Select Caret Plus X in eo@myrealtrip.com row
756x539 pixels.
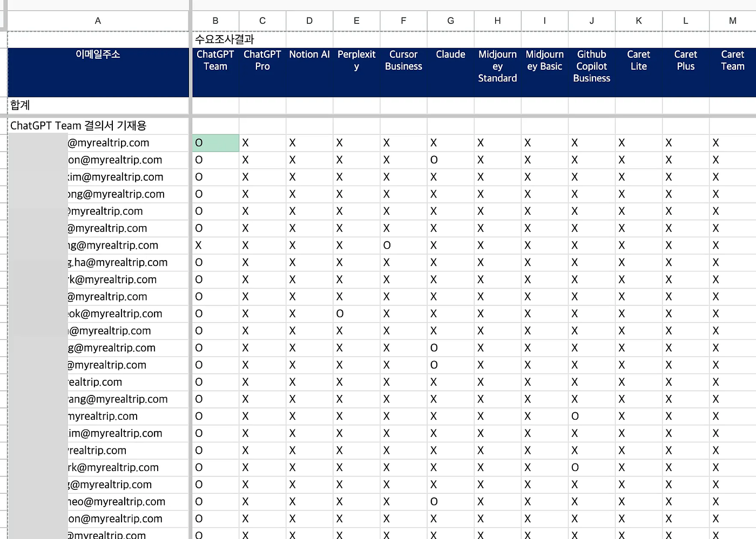[685, 502]
